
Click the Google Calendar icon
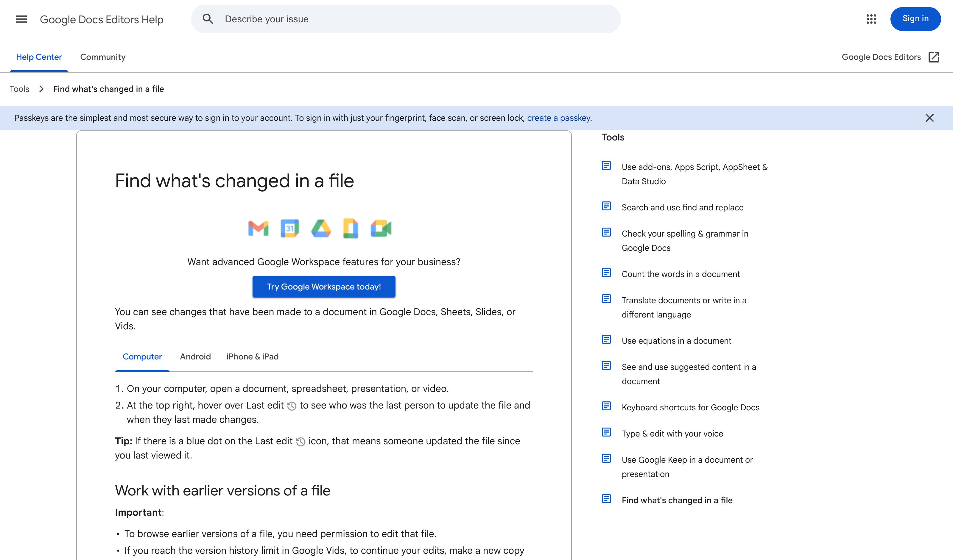click(x=290, y=228)
